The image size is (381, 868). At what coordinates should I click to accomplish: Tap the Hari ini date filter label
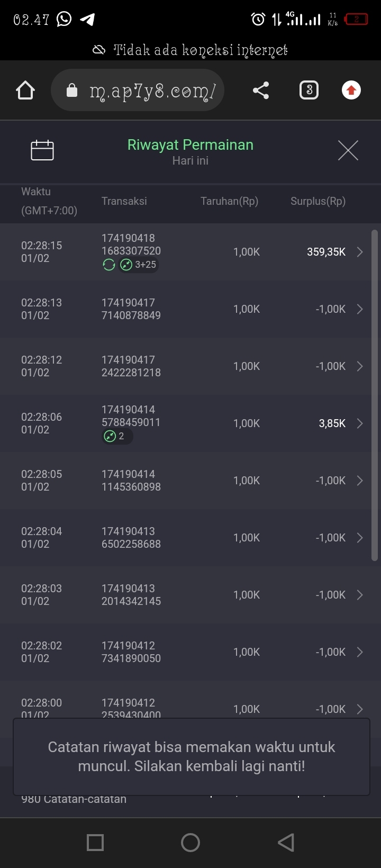click(190, 161)
